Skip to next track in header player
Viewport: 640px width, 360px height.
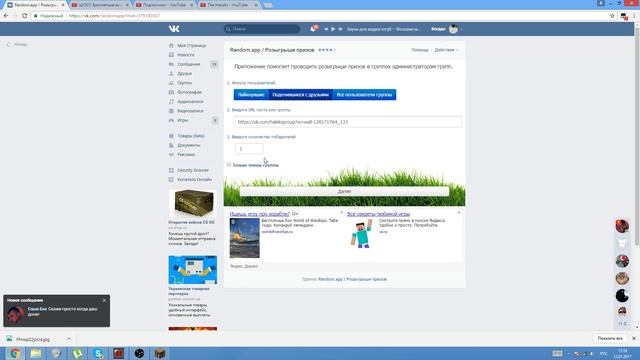tap(340, 29)
